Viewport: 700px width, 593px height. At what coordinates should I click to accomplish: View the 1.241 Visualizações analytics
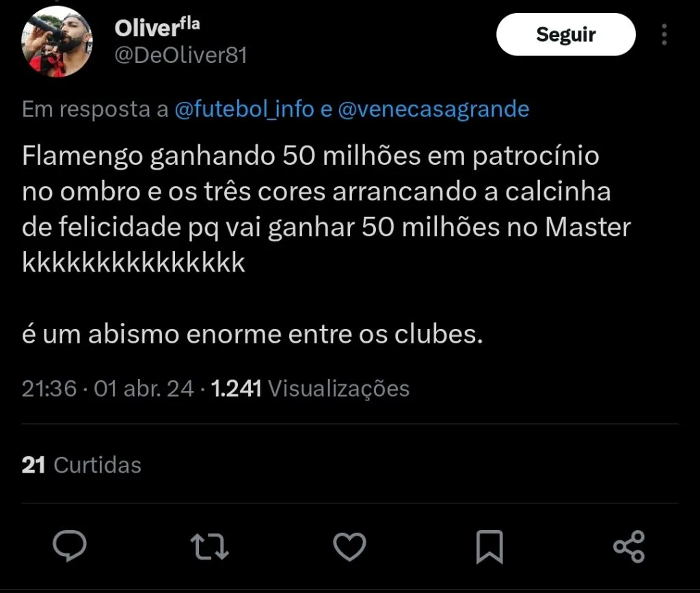tap(310, 388)
